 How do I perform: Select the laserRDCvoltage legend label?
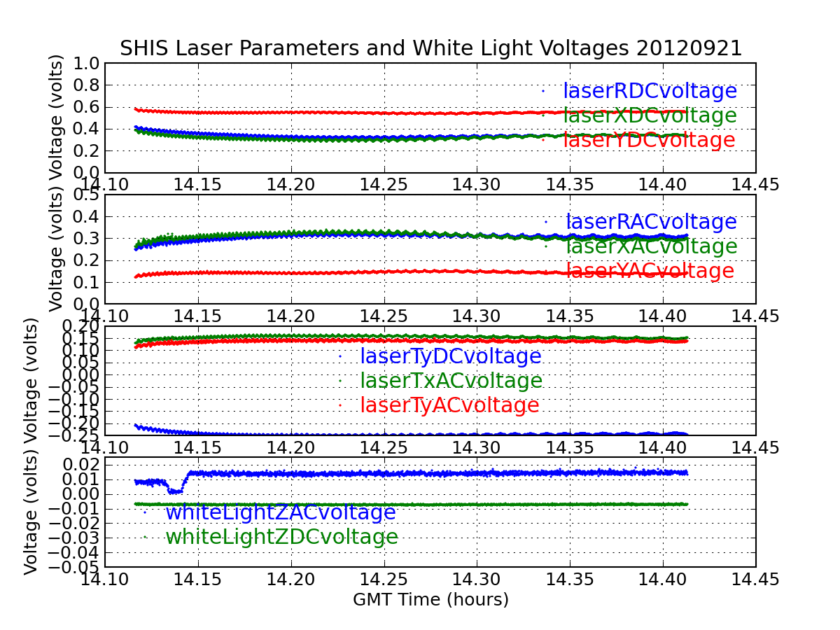coord(650,92)
